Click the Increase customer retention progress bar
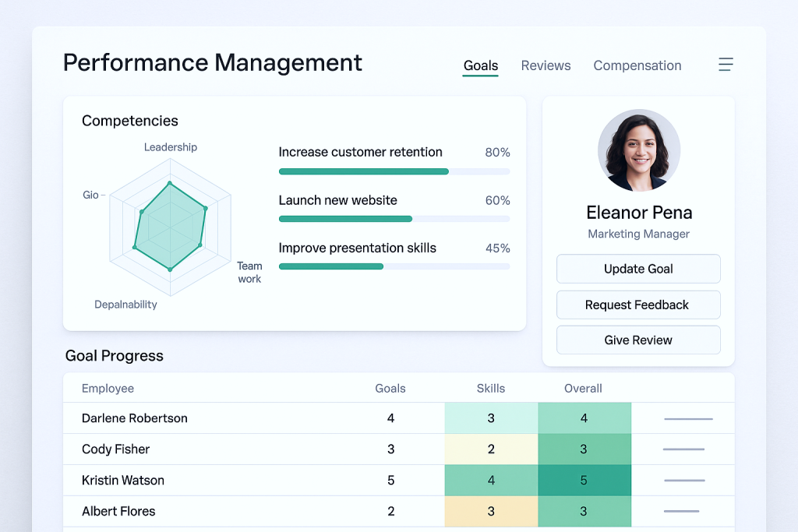This screenshot has width=798, height=532. (394, 171)
